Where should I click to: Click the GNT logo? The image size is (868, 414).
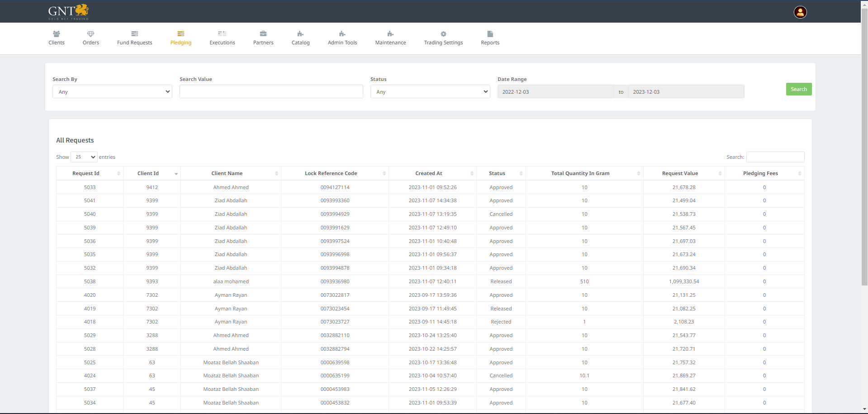pos(68,12)
